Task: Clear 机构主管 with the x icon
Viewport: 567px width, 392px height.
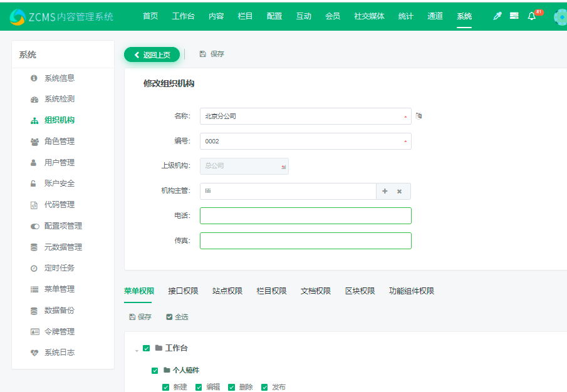Action: click(x=400, y=191)
